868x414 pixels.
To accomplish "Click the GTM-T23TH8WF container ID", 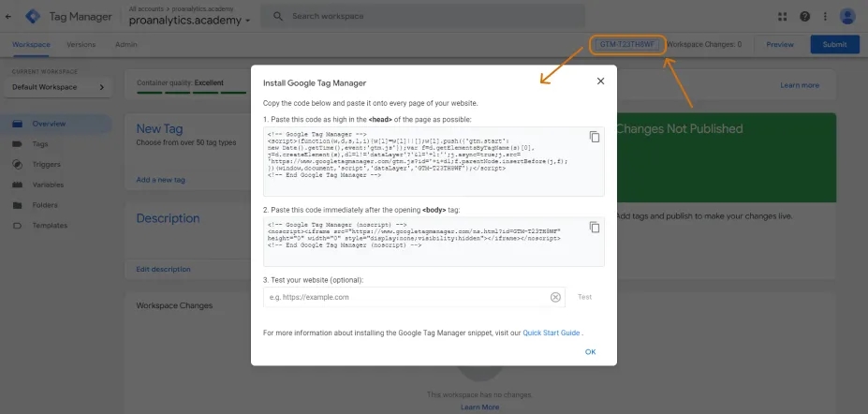I will [x=627, y=44].
